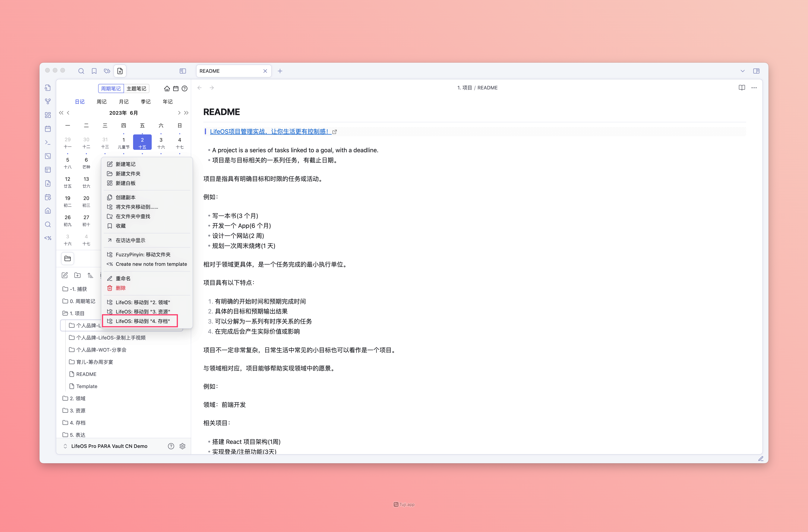Click the home icon in calendar header

pos(167,89)
